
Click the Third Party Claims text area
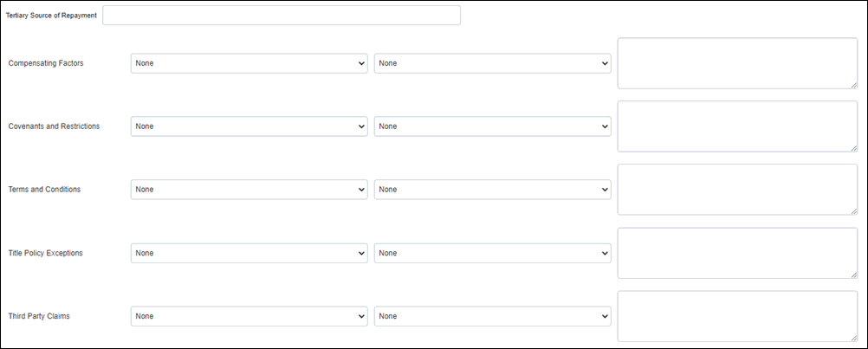pos(737,316)
